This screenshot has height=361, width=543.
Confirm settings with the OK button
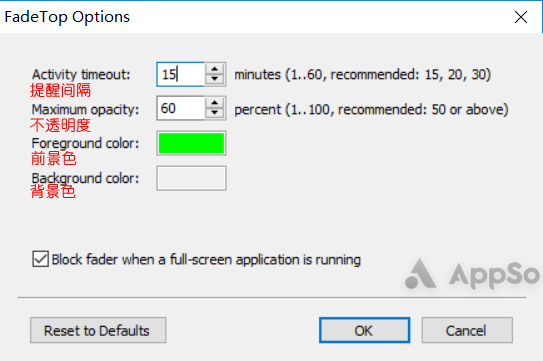(x=364, y=330)
